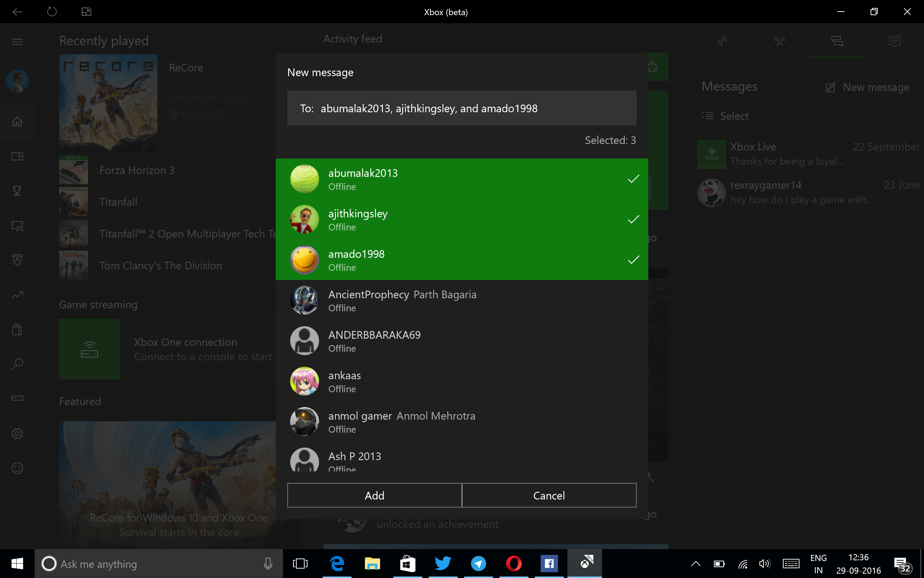Click the snap-window icon beside refresh
Screen dimensions: 924x578
click(87, 12)
